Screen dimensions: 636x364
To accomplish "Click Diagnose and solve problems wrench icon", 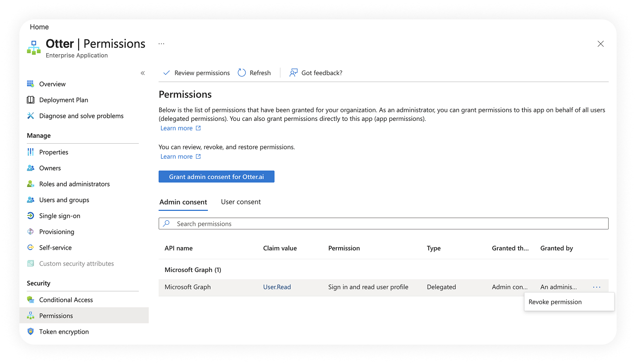I will pyautogui.click(x=31, y=116).
